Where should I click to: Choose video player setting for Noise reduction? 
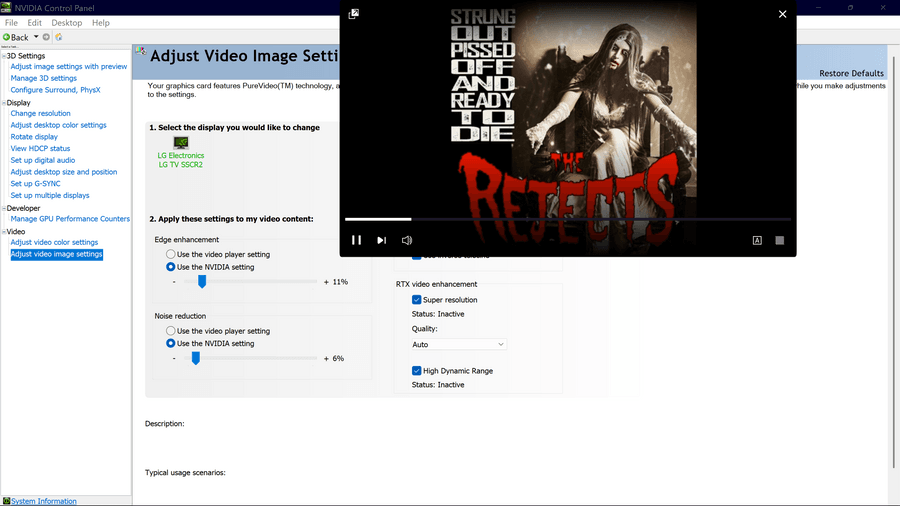170,331
